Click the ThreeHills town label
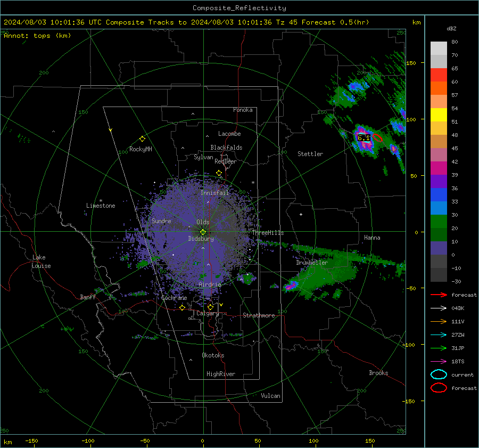Viewport: 479px width, 448px height. 268,233
